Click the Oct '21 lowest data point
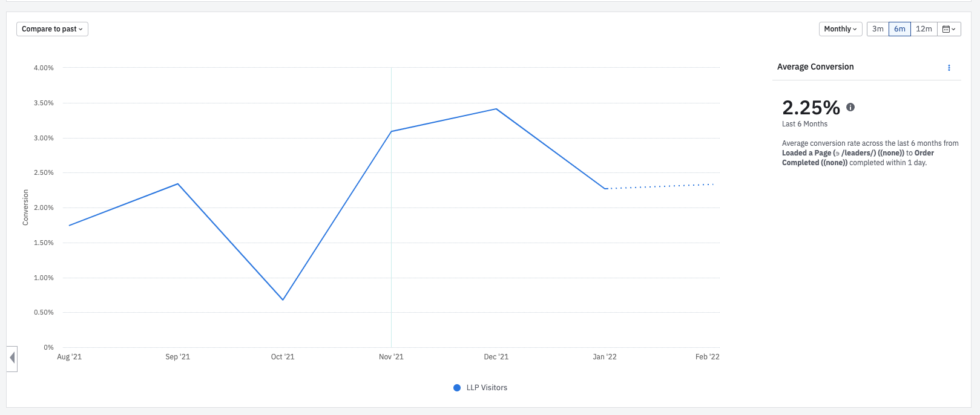980x415 pixels. click(283, 299)
